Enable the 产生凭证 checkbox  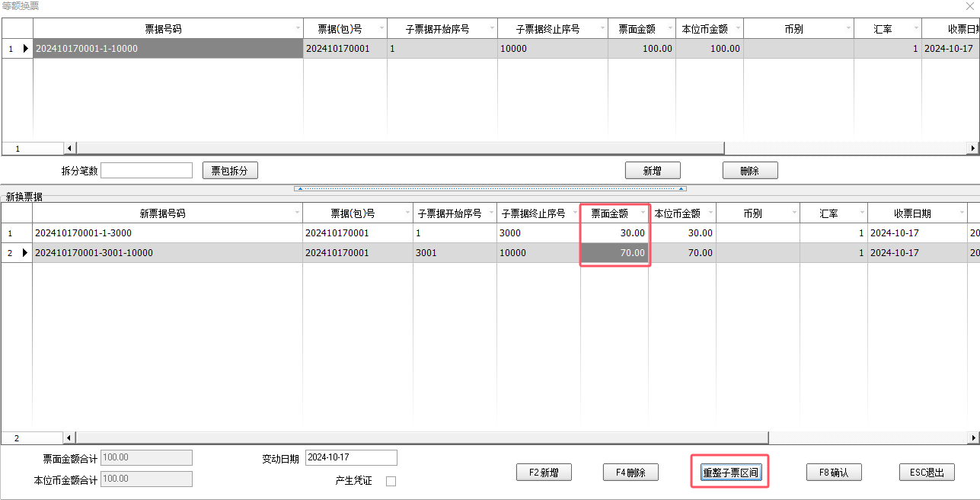coord(391,481)
